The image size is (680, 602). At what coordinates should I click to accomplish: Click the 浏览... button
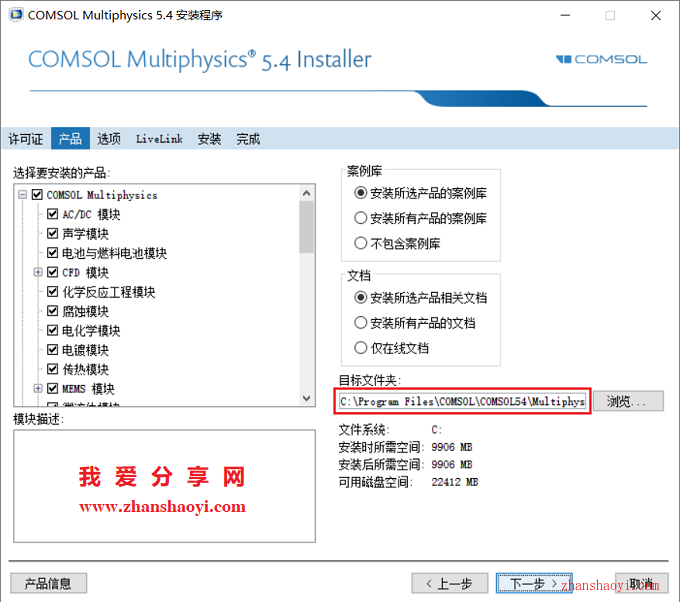[628, 401]
